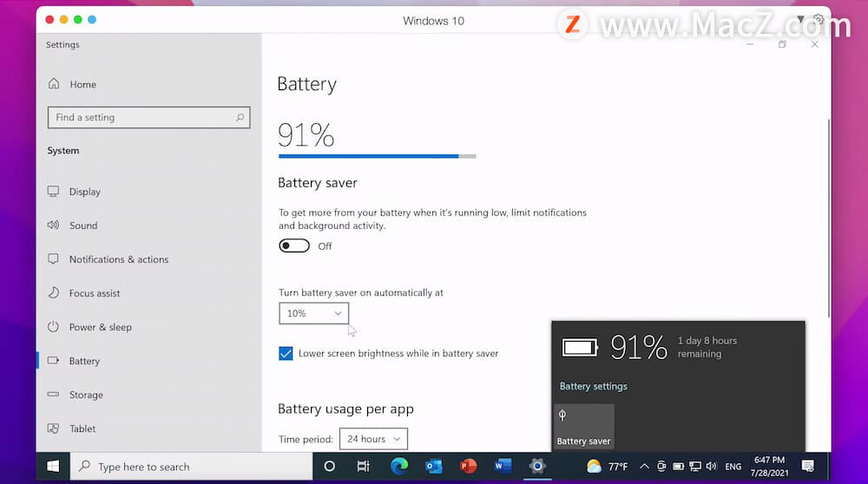Click the Type here to search box
The height and width of the screenshot is (484, 868).
click(x=192, y=467)
